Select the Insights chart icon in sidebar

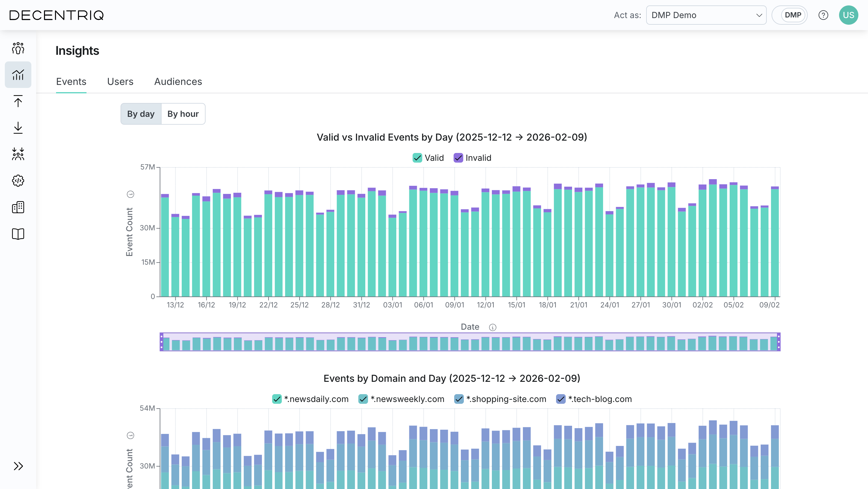coord(18,75)
